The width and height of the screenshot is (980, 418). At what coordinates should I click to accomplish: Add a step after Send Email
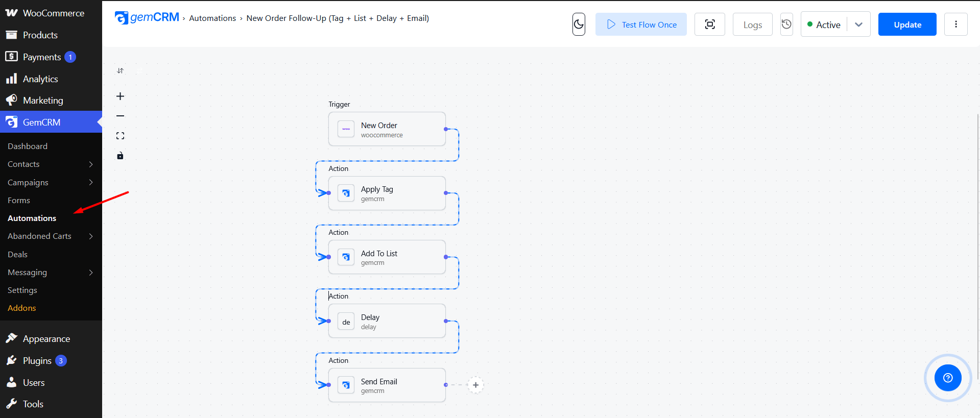tap(475, 385)
